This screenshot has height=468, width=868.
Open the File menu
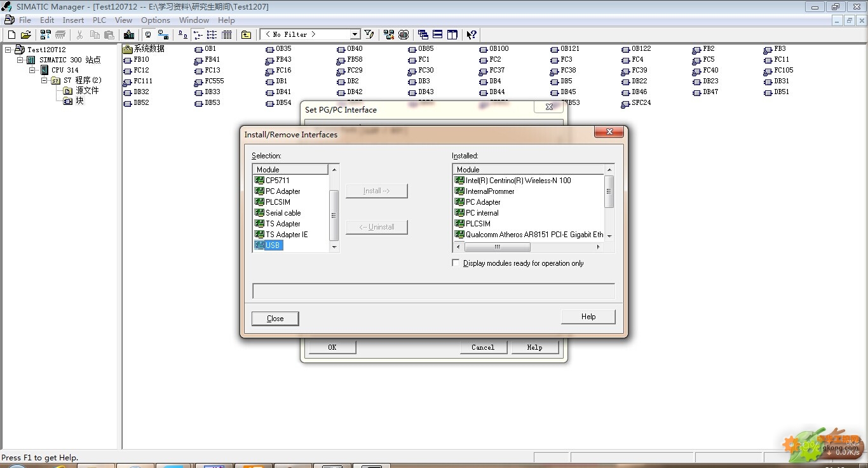click(25, 20)
